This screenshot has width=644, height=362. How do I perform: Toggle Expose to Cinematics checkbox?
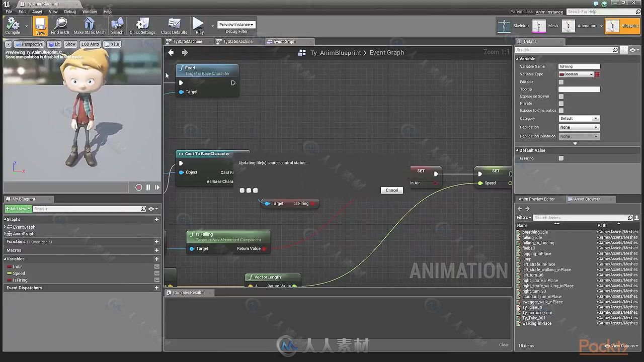pos(561,111)
